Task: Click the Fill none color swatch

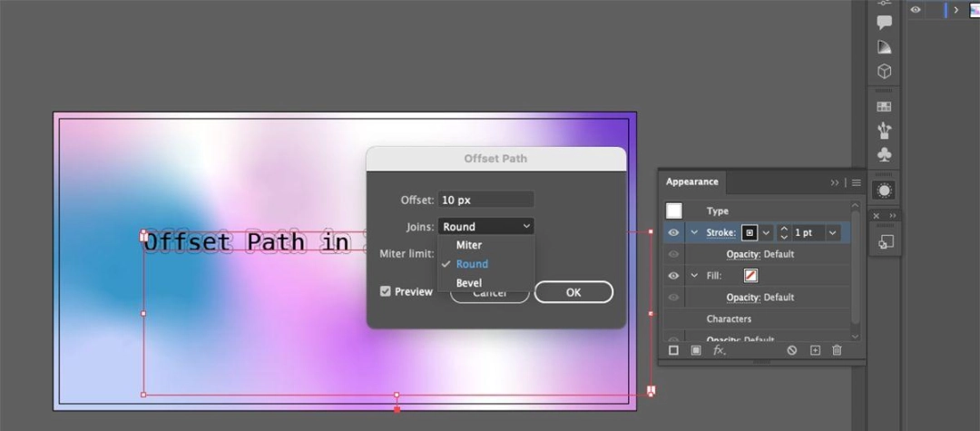Action: click(750, 276)
